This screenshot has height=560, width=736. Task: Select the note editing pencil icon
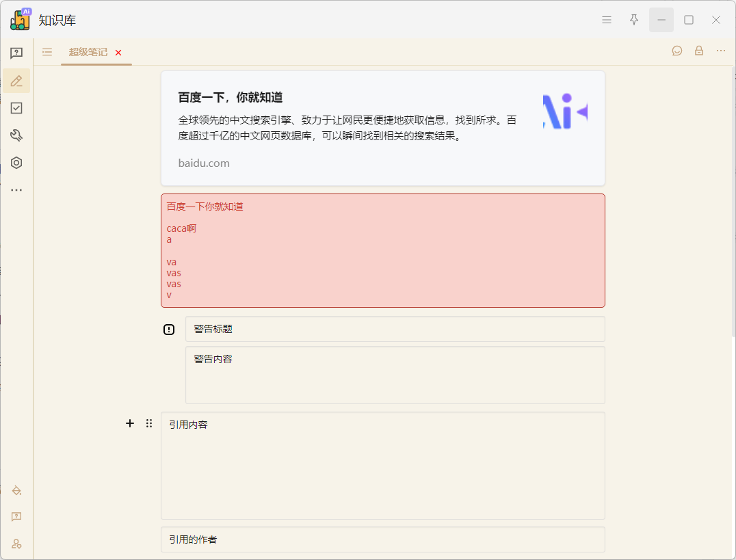coord(16,81)
